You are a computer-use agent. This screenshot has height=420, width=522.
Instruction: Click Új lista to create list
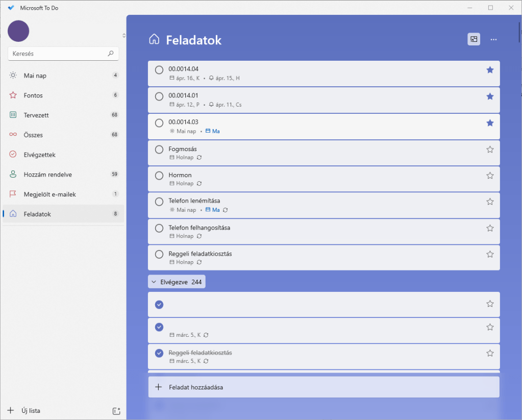[x=31, y=411]
